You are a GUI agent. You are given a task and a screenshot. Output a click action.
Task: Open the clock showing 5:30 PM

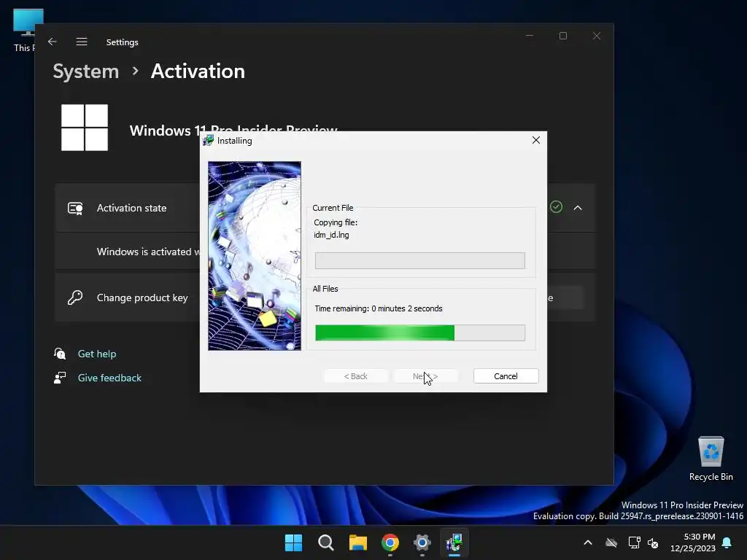(x=693, y=542)
